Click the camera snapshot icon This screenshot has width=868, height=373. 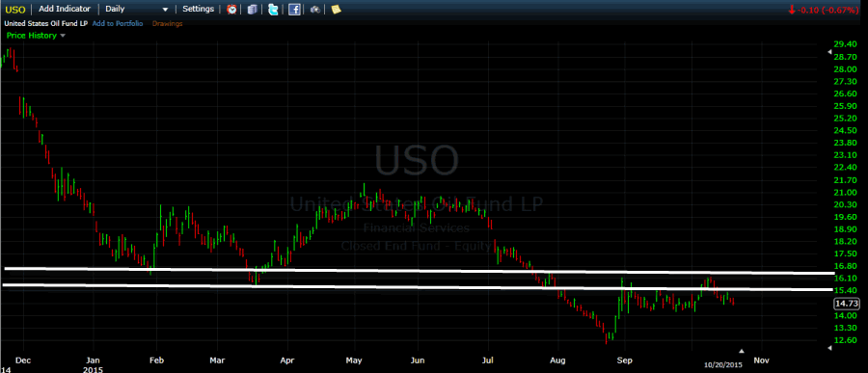[x=315, y=10]
